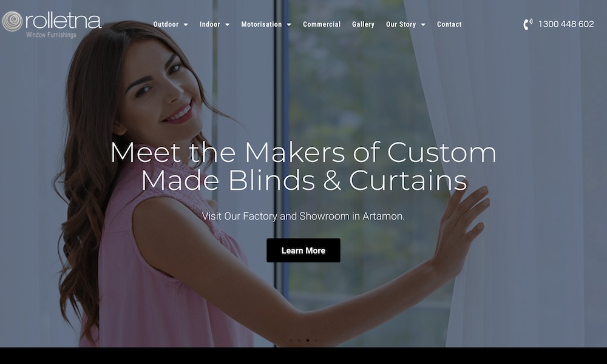Expand the Indoor dropdown arrow
Viewport: 607px width, 364px height.
227,24
